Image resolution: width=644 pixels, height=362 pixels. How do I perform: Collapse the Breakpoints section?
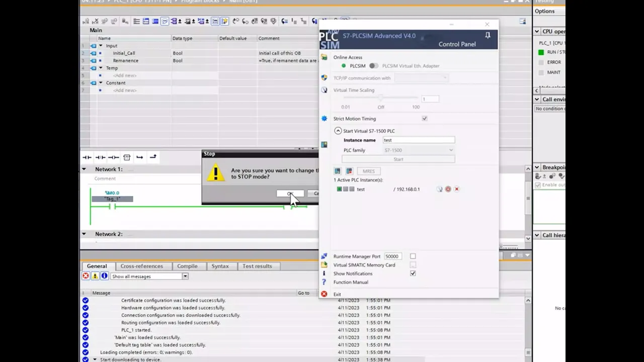(537, 167)
